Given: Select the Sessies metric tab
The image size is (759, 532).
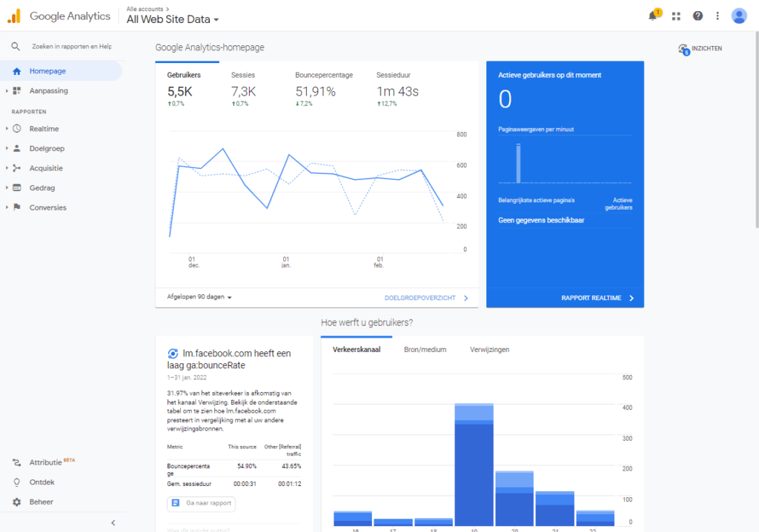Looking at the screenshot, I should (x=243, y=75).
